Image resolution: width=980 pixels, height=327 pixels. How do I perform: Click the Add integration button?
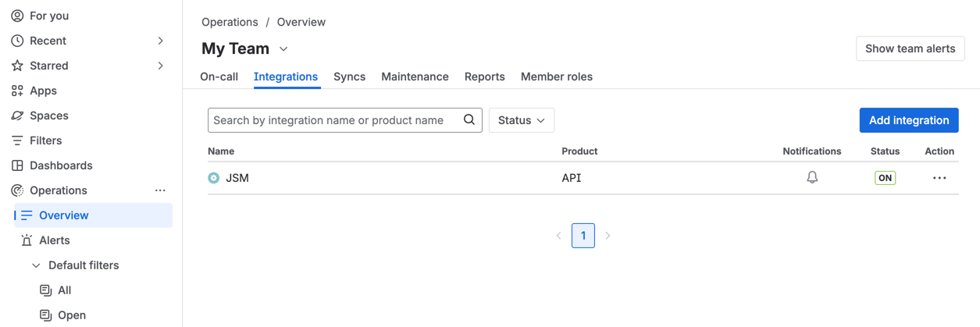908,120
